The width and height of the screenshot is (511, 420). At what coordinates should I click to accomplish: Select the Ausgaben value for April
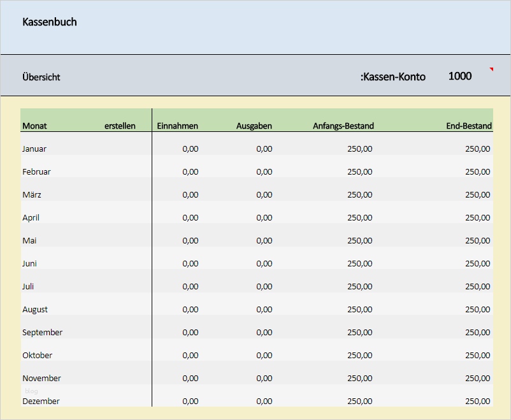click(x=266, y=217)
